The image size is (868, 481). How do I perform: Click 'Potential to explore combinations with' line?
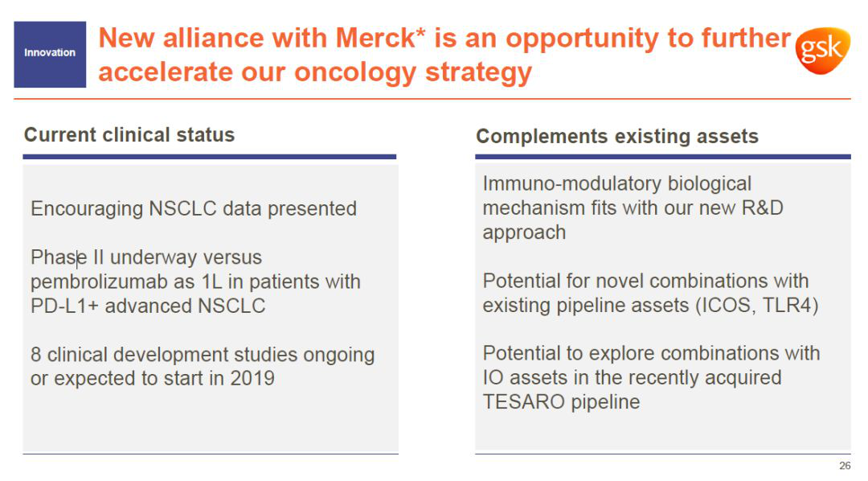pyautogui.click(x=652, y=354)
